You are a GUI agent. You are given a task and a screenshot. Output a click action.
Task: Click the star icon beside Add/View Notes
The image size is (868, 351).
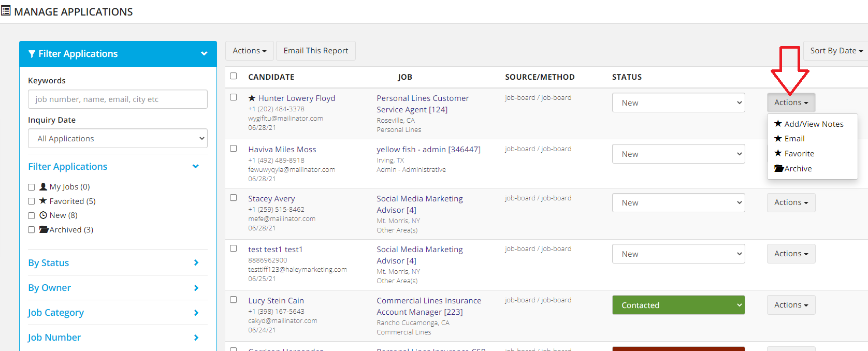pos(778,124)
